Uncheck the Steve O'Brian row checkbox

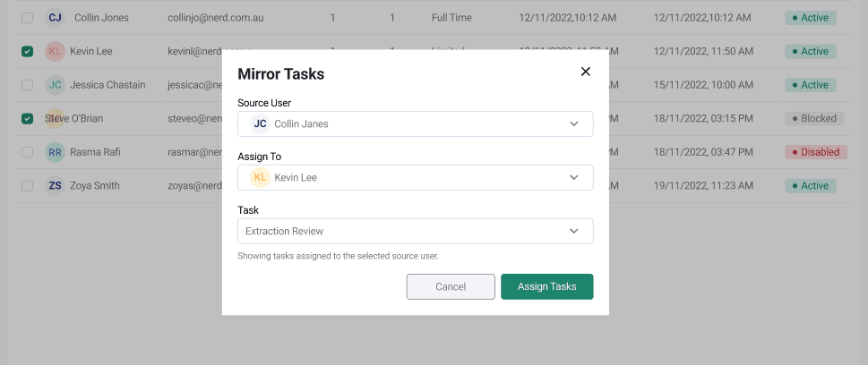(x=27, y=118)
